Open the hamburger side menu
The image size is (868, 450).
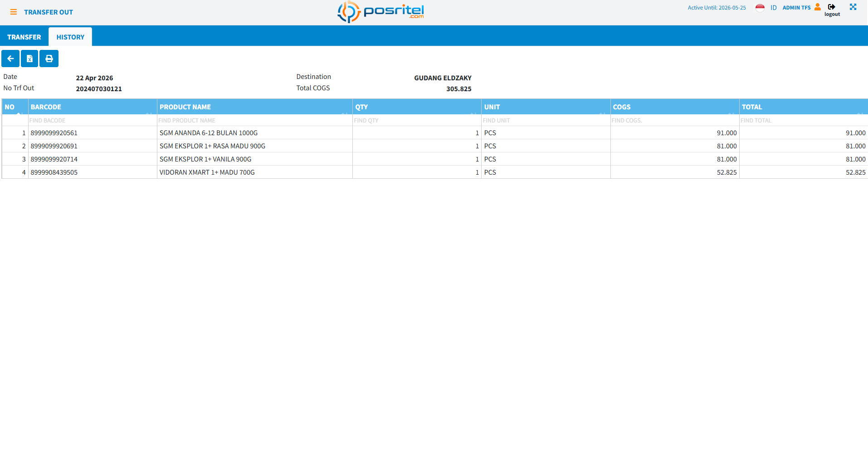tap(14, 12)
